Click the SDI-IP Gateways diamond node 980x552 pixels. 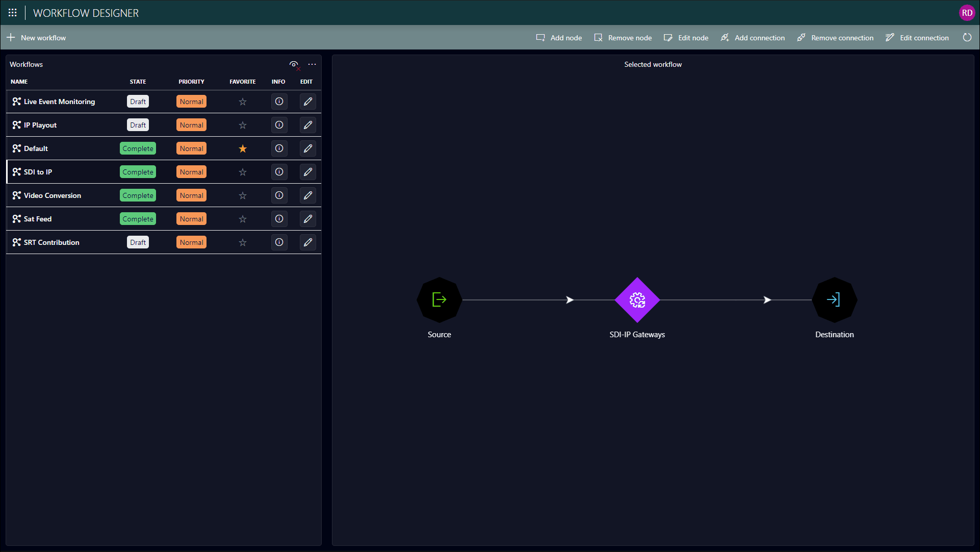click(637, 300)
